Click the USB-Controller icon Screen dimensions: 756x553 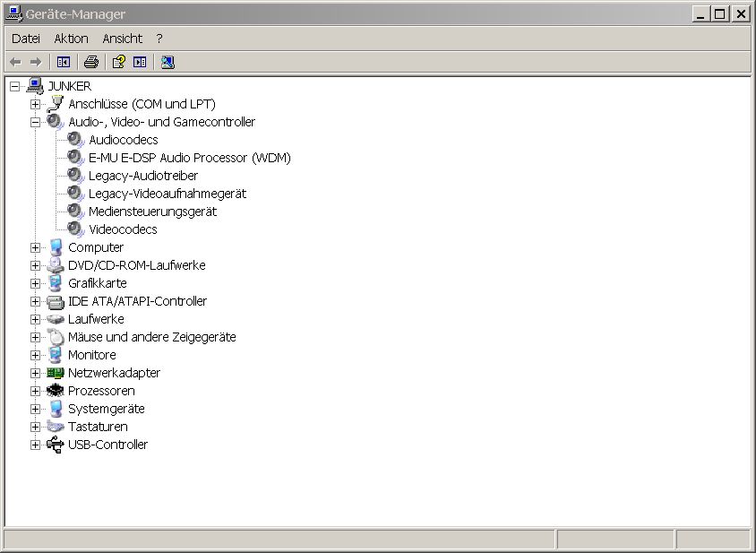[56, 445]
